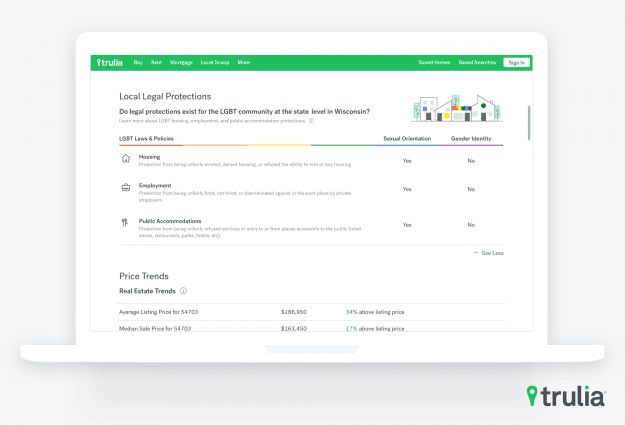
Task: Click the Trulia logo in the header
Action: pyautogui.click(x=110, y=62)
